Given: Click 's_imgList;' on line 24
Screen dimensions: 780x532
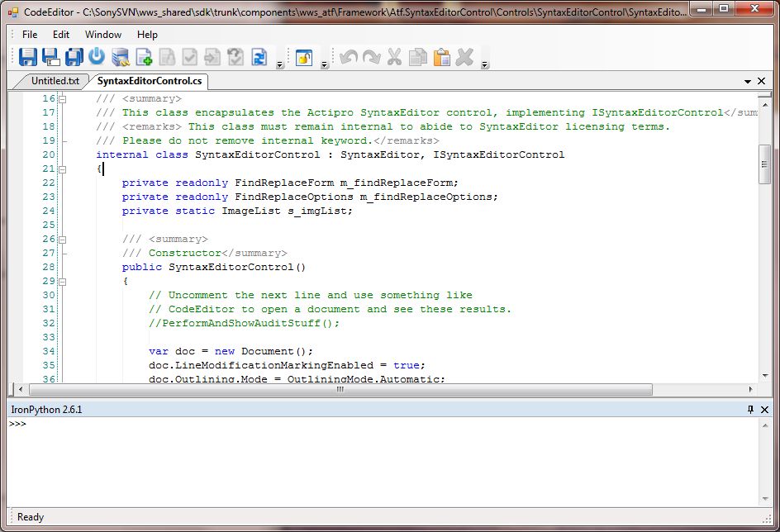Looking at the screenshot, I should coord(321,211).
